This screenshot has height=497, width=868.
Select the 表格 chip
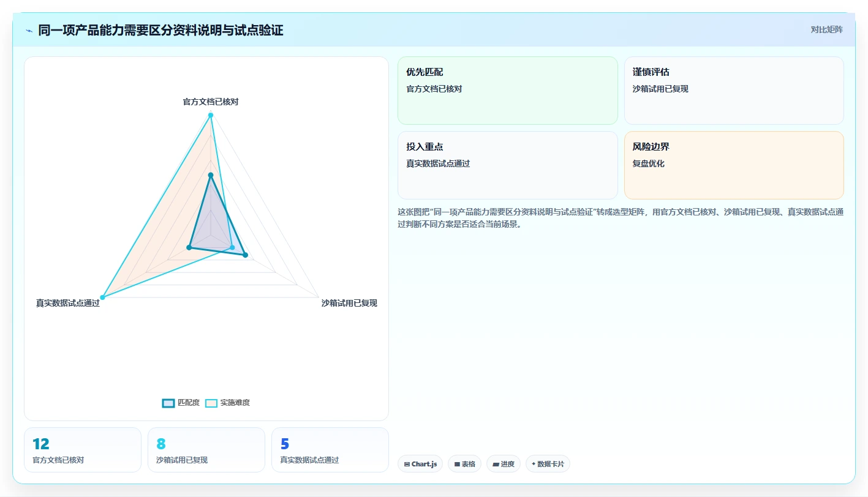point(465,464)
